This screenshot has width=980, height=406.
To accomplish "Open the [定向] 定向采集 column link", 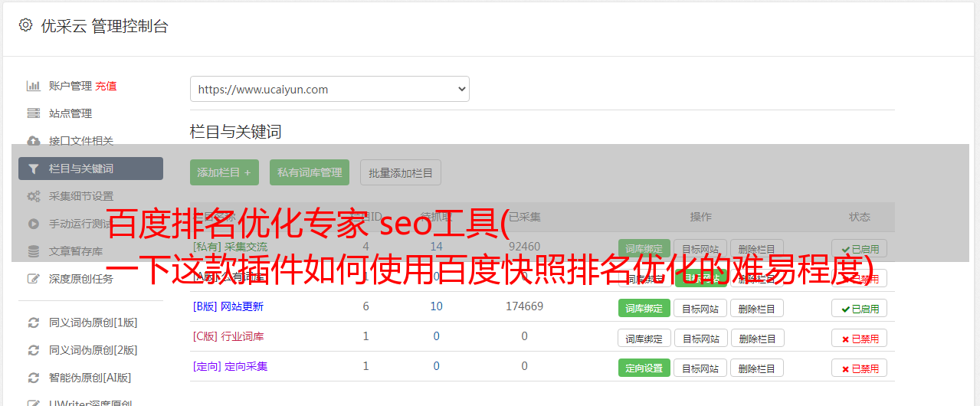I will click(231, 366).
